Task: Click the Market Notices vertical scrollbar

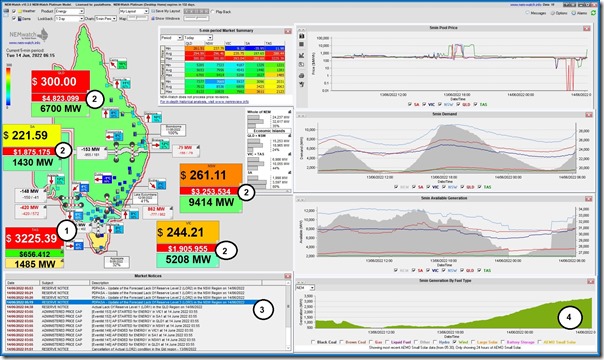Action: point(288,316)
